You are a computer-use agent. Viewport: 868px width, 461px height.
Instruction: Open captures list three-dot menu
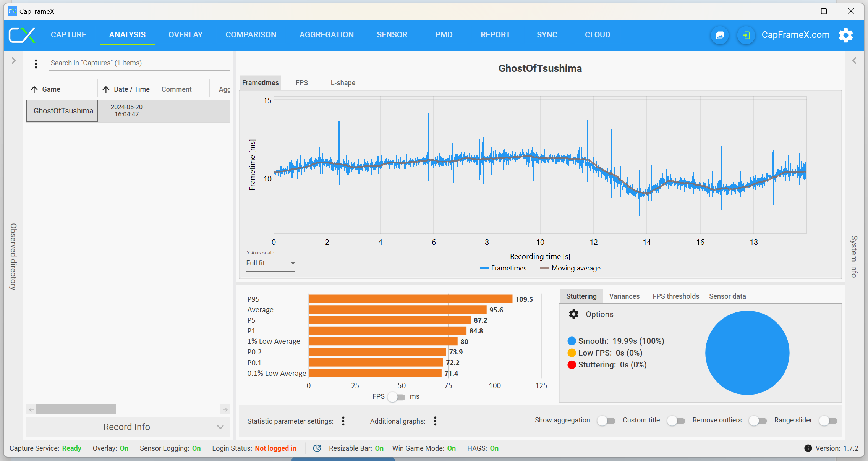tap(36, 64)
